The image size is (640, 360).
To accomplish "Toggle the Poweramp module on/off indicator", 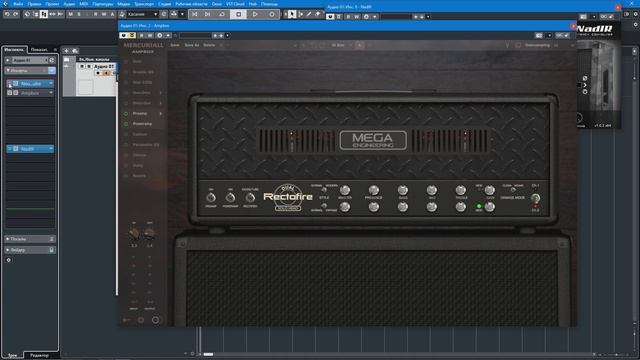I will 126,124.
